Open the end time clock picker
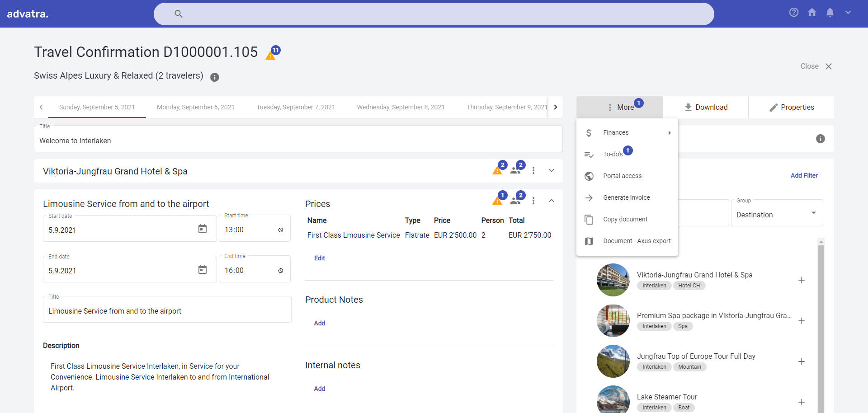Viewport: 868px width, 413px height. pos(281,271)
